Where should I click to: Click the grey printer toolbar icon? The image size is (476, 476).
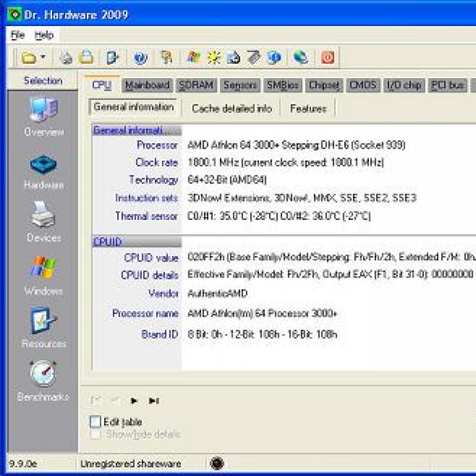[66, 58]
